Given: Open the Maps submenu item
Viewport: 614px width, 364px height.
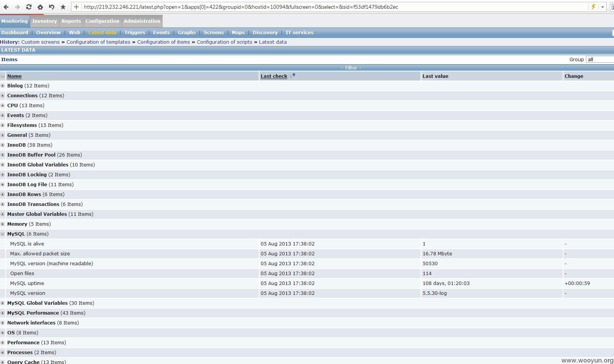Looking at the screenshot, I should [x=238, y=32].
